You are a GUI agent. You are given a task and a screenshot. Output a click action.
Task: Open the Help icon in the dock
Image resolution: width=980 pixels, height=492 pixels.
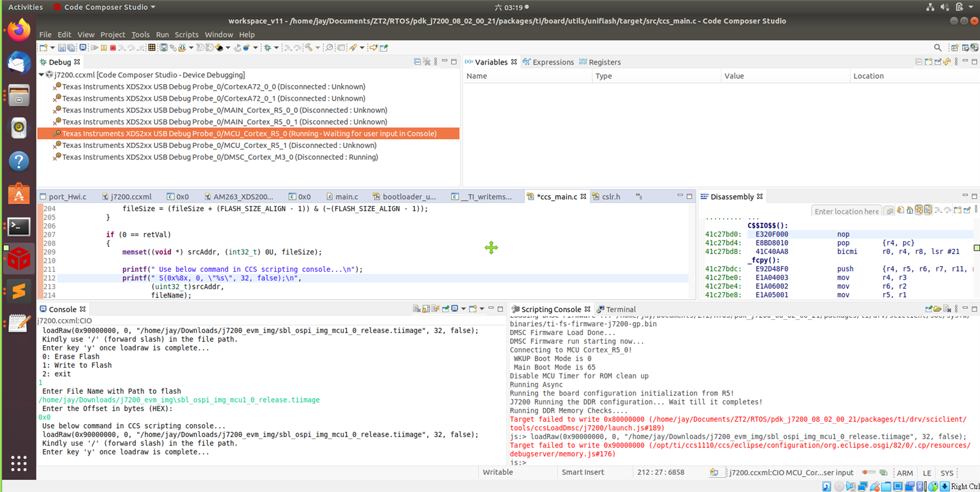[19, 161]
